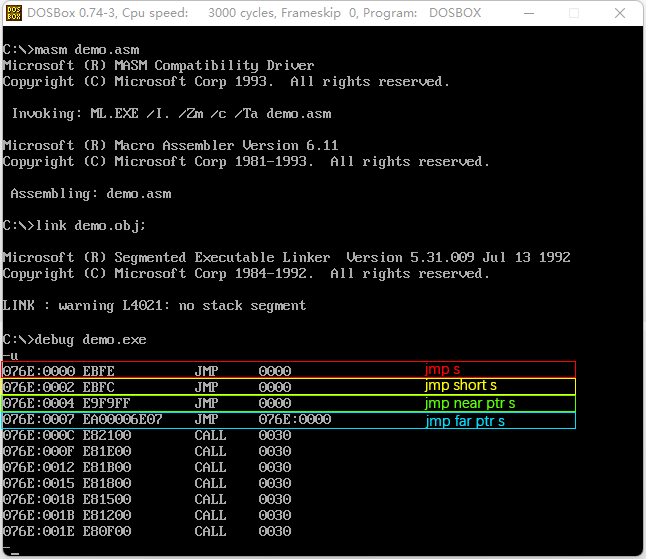This screenshot has height=559, width=646.
Task: Click the 'debug demo.exe' command line
Action: click(x=75, y=339)
